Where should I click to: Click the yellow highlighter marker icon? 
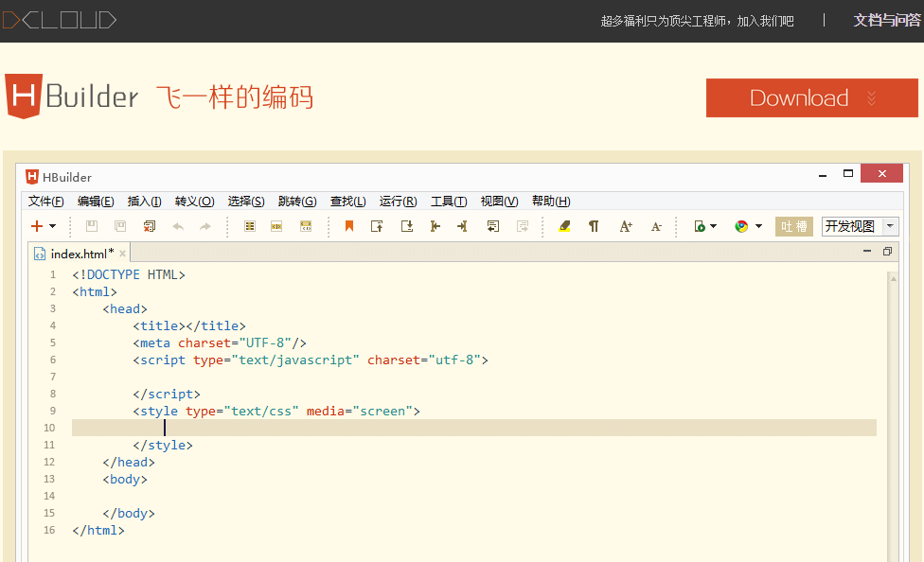[x=564, y=226]
